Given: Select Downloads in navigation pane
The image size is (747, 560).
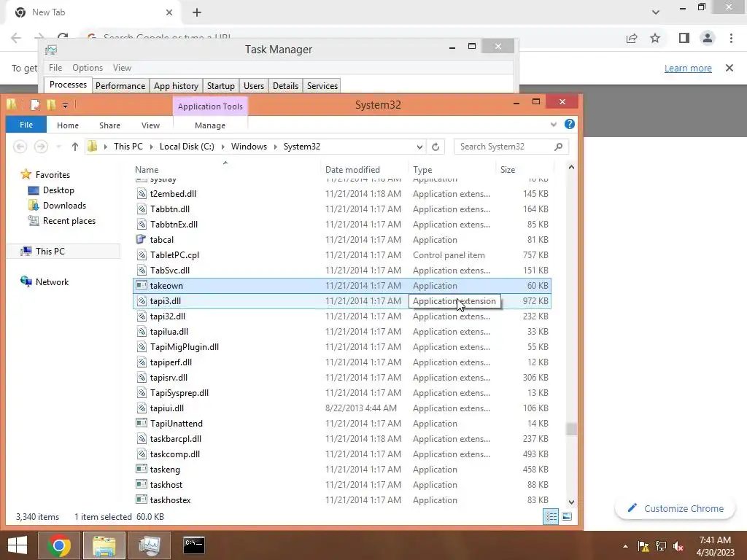Looking at the screenshot, I should pos(64,205).
